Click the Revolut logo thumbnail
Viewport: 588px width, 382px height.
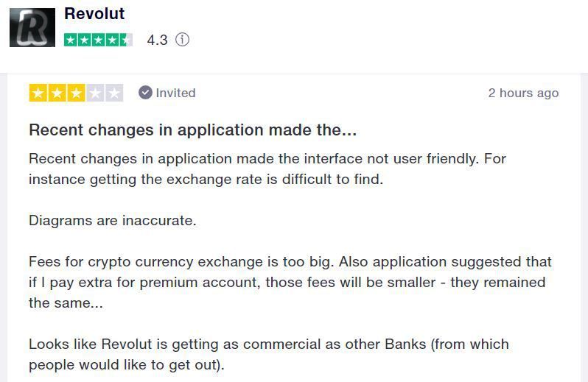pyautogui.click(x=32, y=27)
